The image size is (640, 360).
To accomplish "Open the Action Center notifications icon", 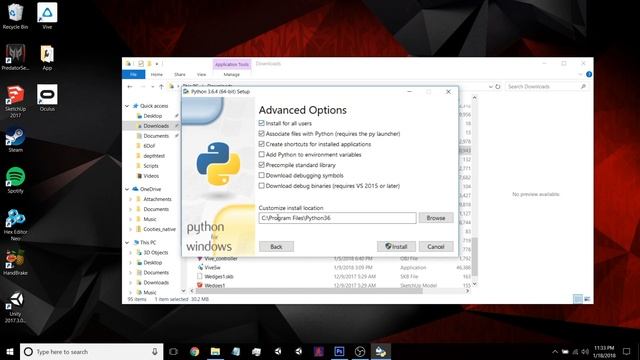I will pyautogui.click(x=627, y=351).
